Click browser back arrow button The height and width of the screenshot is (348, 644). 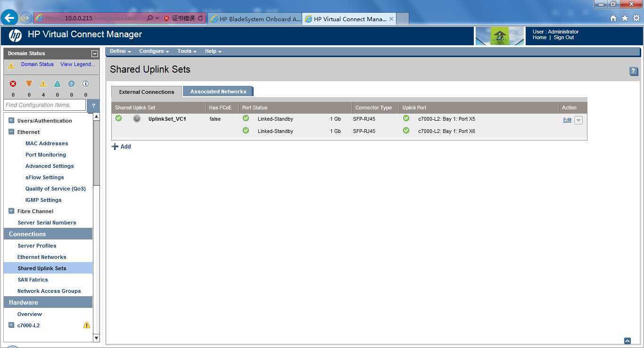pyautogui.click(x=9, y=18)
